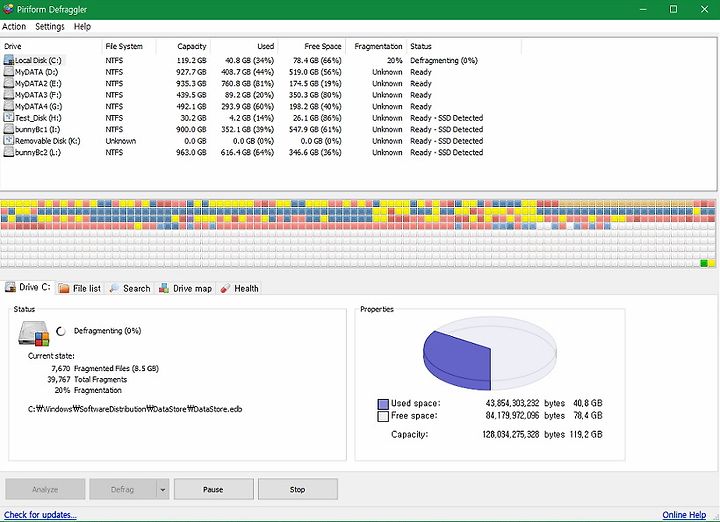Click the '20%' fragmentation cell for C:

(x=394, y=60)
